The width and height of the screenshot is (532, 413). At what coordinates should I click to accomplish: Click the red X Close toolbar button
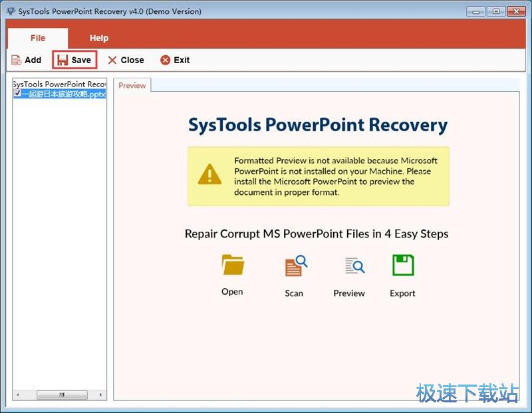tap(126, 60)
